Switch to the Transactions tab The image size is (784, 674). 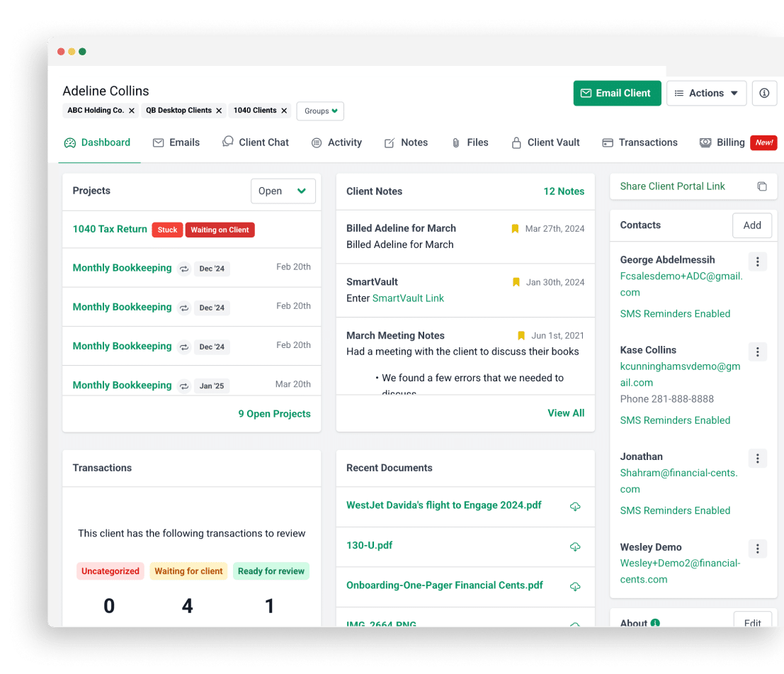[x=640, y=142]
